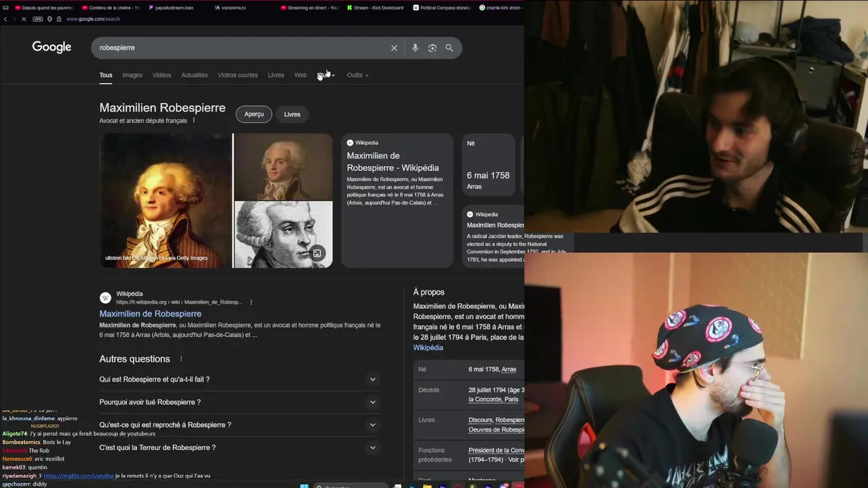Click chat username riyadamazigh_1
This screenshot has height=488, width=868.
(22, 476)
